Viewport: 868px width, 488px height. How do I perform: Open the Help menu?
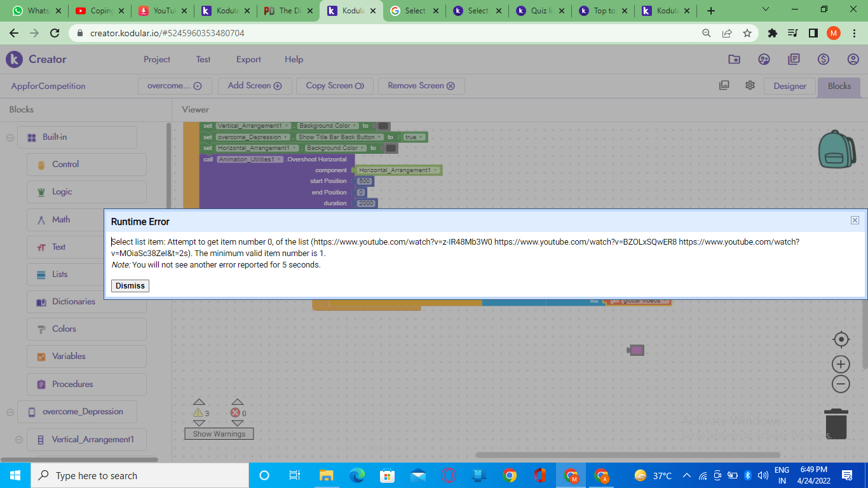coord(294,59)
